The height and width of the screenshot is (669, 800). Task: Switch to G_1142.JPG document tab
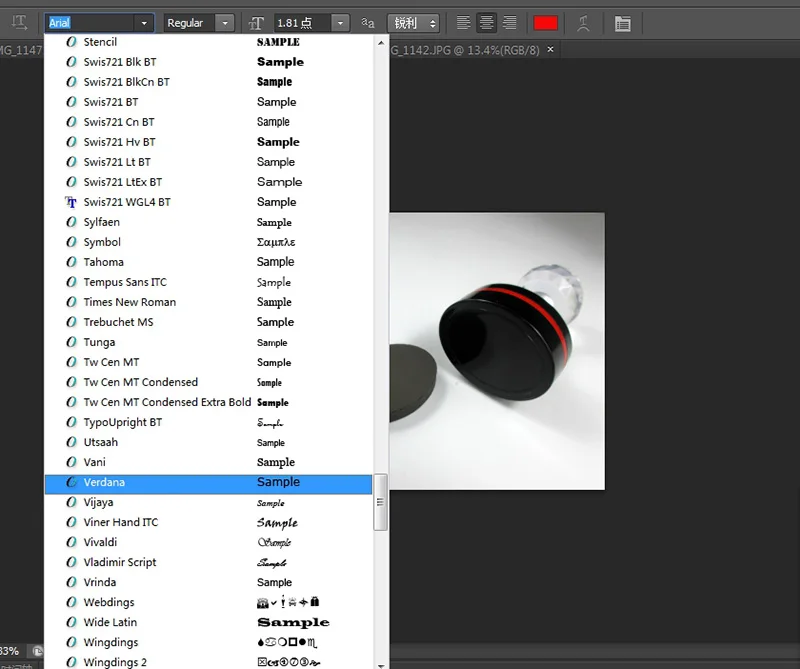464,50
